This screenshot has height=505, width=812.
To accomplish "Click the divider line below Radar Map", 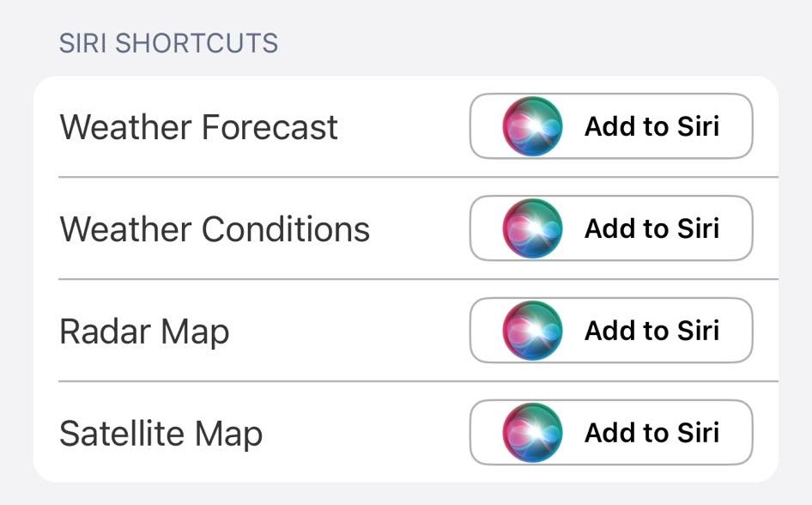I will [418, 381].
